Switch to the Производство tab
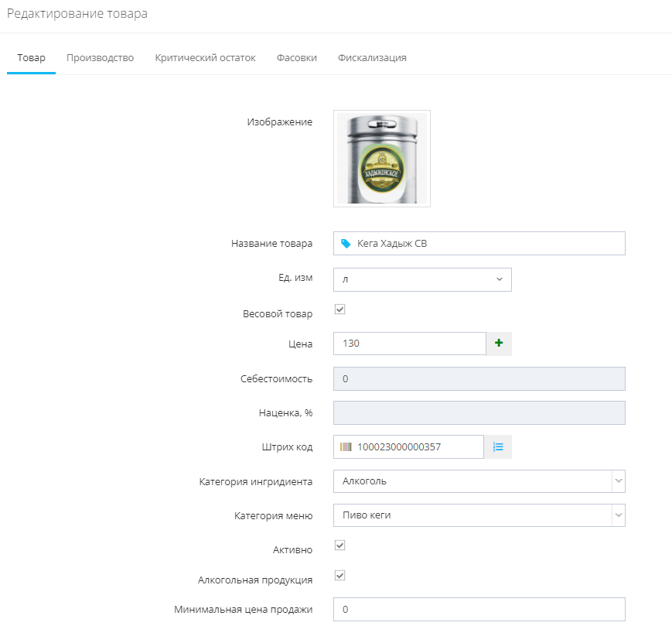Screen dimensions: 672x643 point(100,56)
